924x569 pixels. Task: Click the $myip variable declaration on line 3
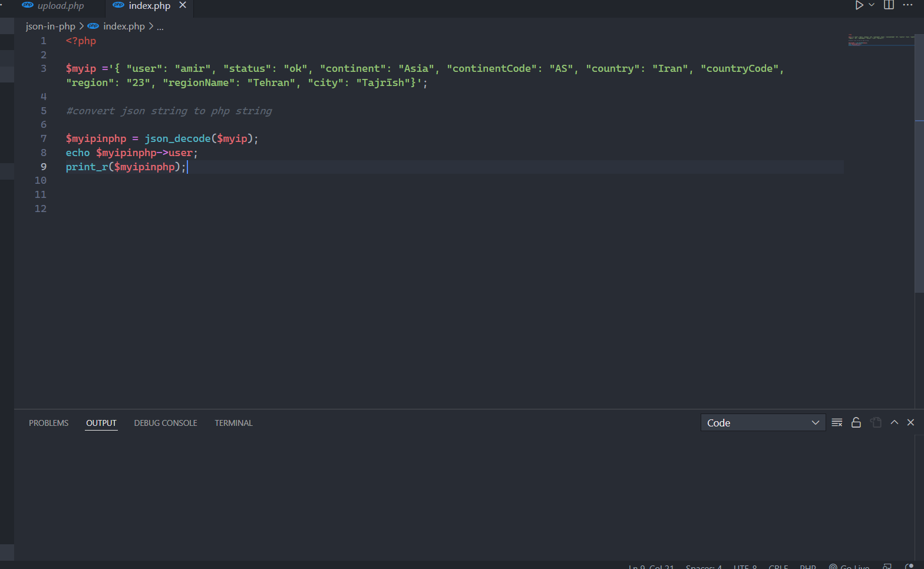[x=81, y=68]
